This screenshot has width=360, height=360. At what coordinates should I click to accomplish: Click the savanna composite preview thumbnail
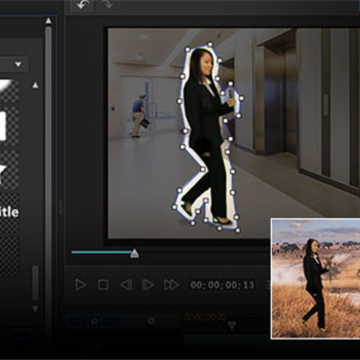click(316, 279)
